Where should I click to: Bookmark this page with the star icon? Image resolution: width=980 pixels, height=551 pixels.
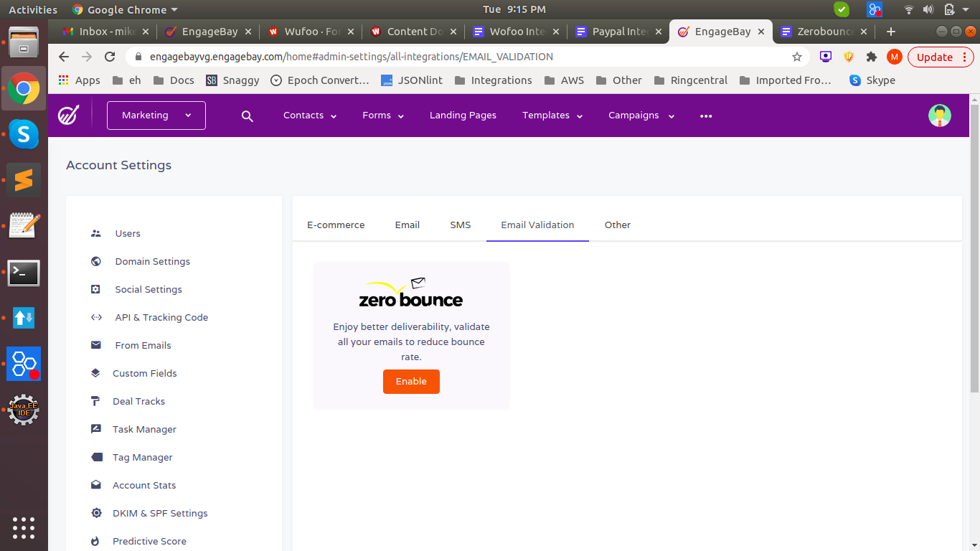tap(796, 57)
